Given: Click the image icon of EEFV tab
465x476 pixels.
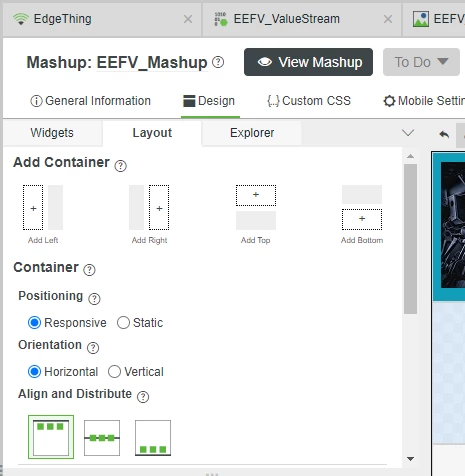Looking at the screenshot, I should pyautogui.click(x=421, y=19).
